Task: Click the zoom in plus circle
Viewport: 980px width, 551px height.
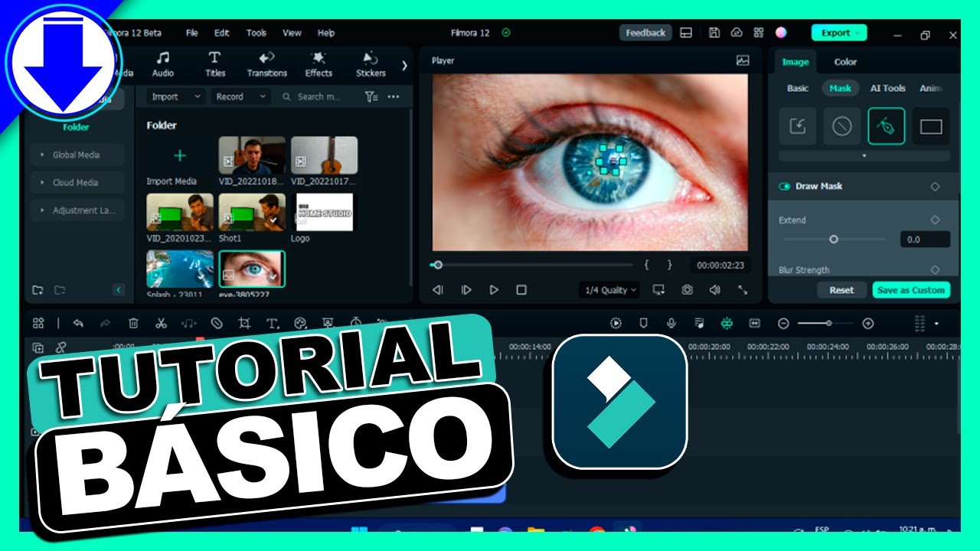Action: 867,324
